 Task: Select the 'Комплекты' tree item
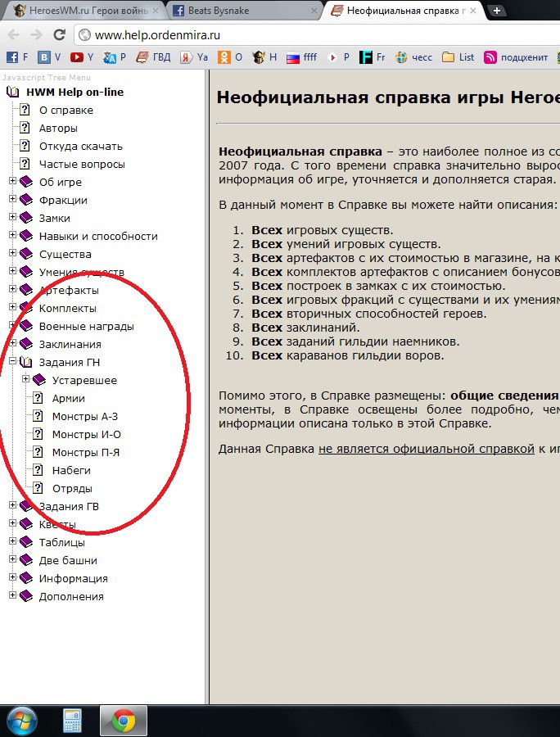tap(68, 309)
